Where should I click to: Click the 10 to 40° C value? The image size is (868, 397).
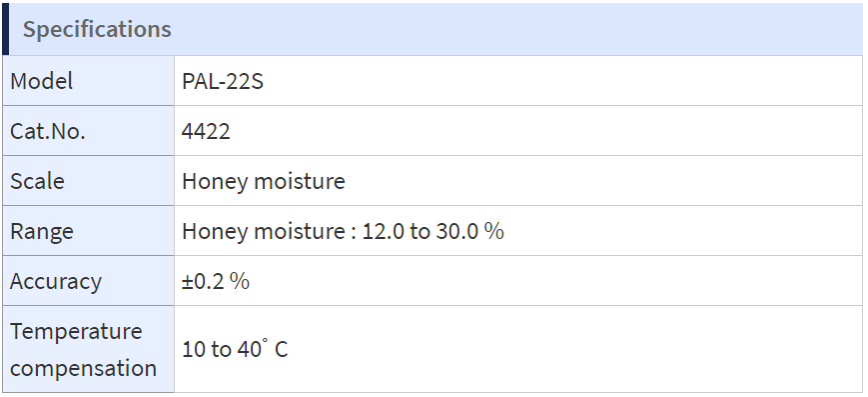coord(235,349)
